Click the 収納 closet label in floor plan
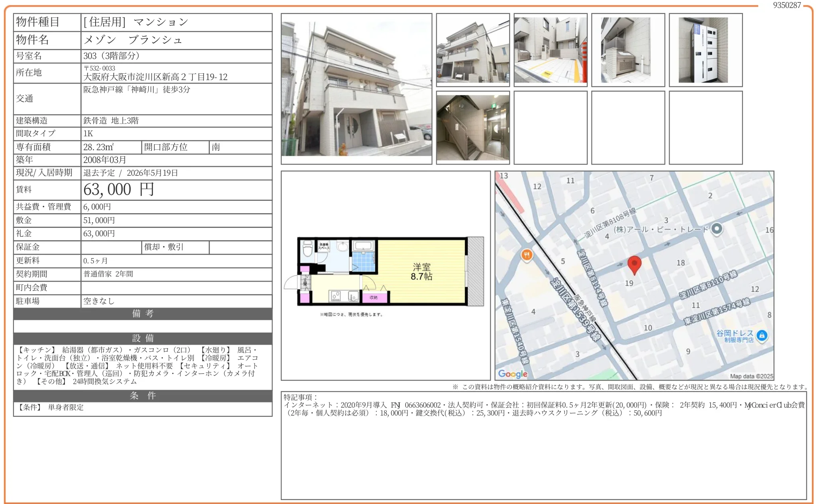819x504 pixels. point(373,297)
